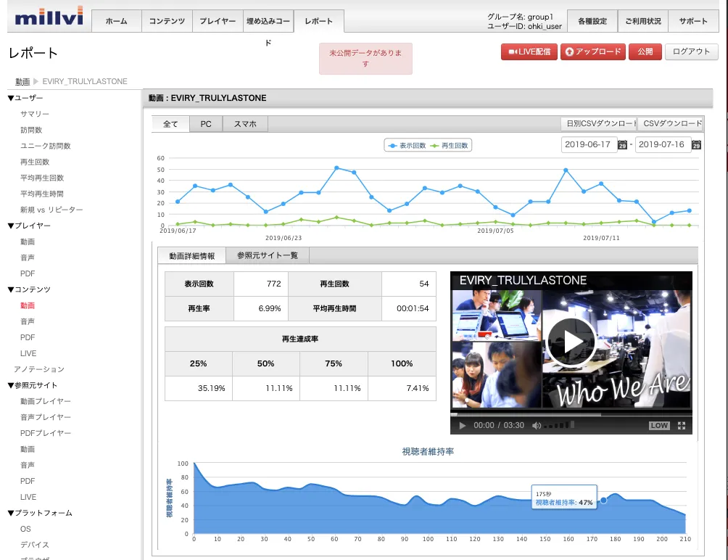This screenshot has height=560, width=728.
Task: Click the red LIVE配信 button
Action: [x=529, y=52]
